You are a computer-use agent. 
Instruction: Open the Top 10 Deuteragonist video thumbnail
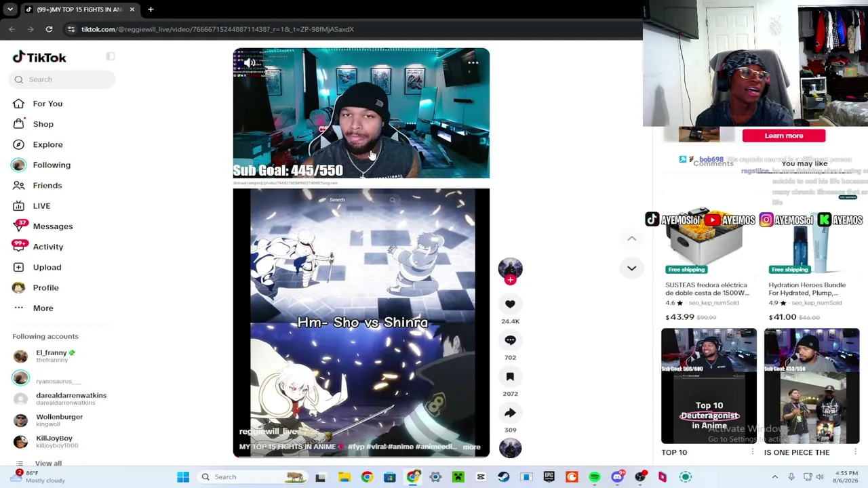[709, 386]
